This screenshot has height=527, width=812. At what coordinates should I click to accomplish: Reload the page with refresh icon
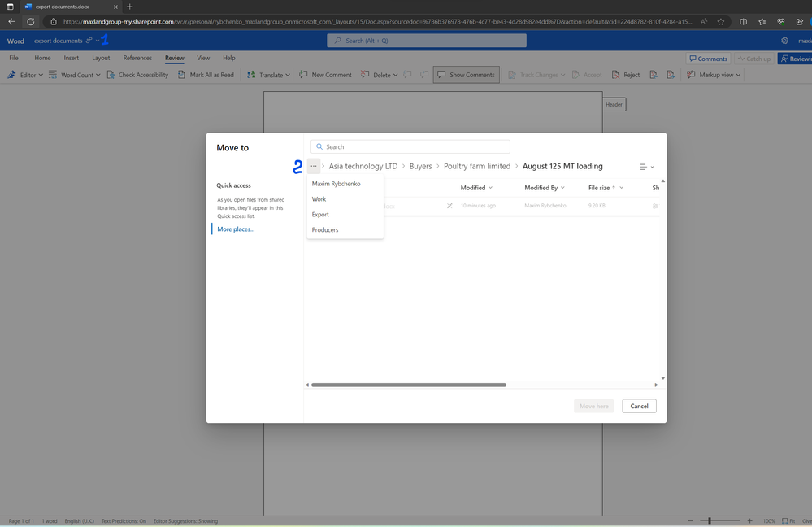pos(31,22)
